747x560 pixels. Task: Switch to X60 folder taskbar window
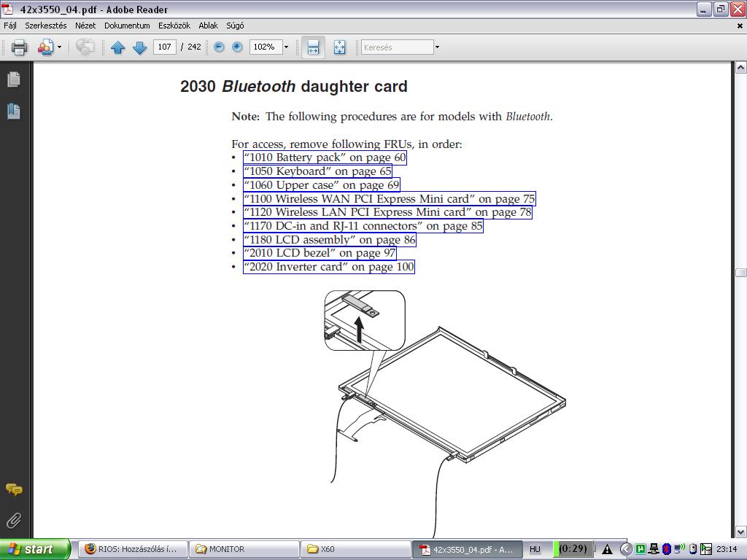355,549
